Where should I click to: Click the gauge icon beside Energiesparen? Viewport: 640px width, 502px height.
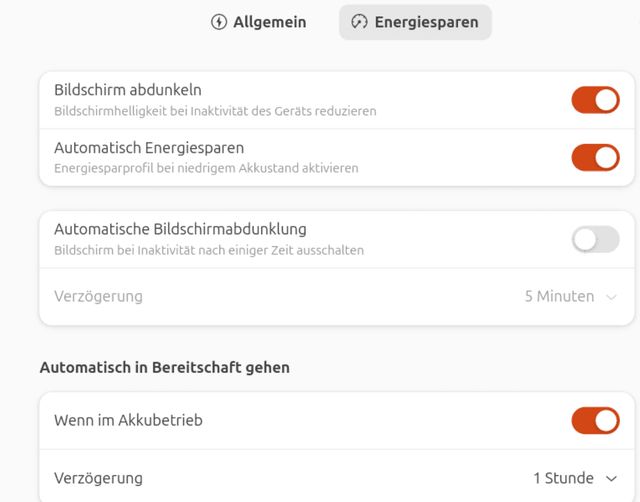tap(360, 22)
